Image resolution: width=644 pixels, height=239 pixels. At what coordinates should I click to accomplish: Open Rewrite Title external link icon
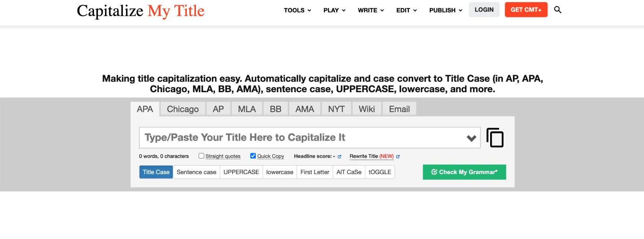point(398,157)
